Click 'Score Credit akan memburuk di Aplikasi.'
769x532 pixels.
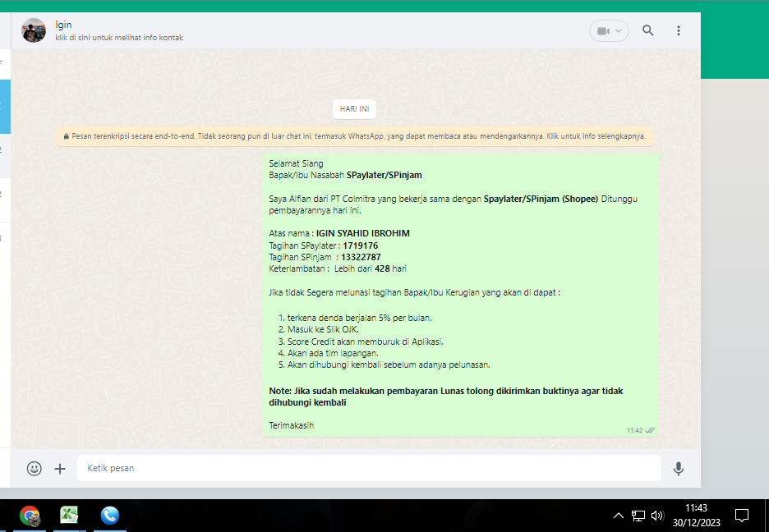(365, 342)
